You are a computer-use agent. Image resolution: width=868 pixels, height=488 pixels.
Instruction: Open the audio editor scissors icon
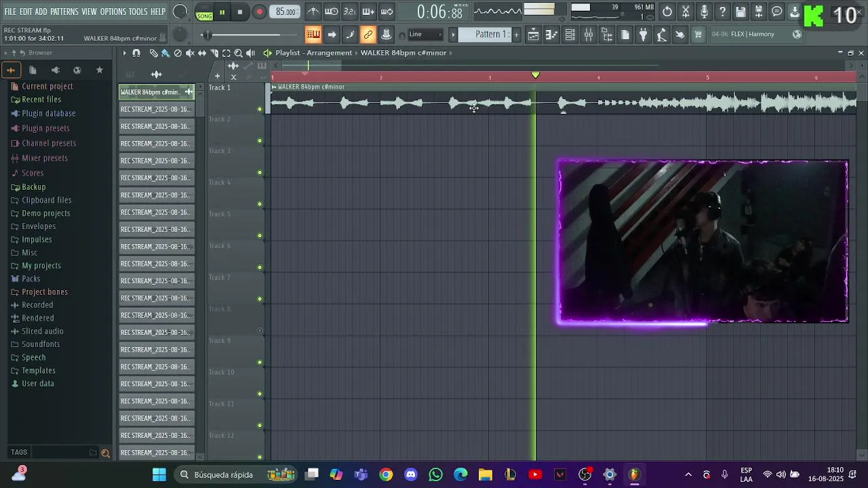[x=686, y=12]
